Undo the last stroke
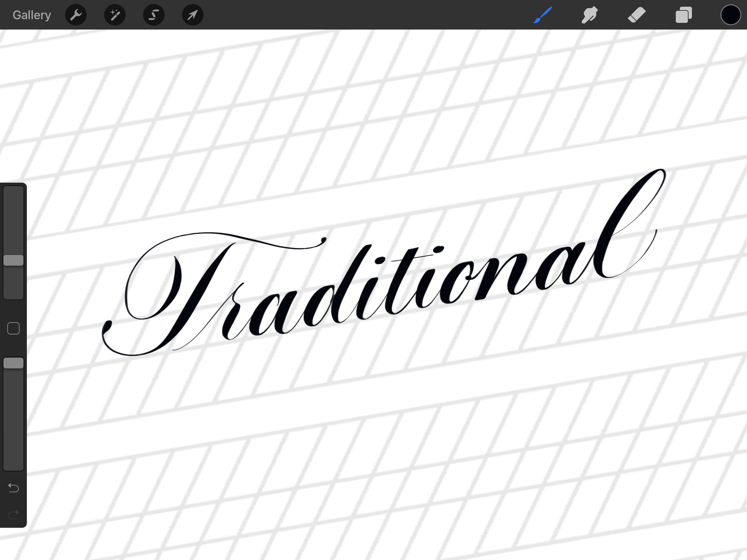The height and width of the screenshot is (560, 747). coord(13,487)
